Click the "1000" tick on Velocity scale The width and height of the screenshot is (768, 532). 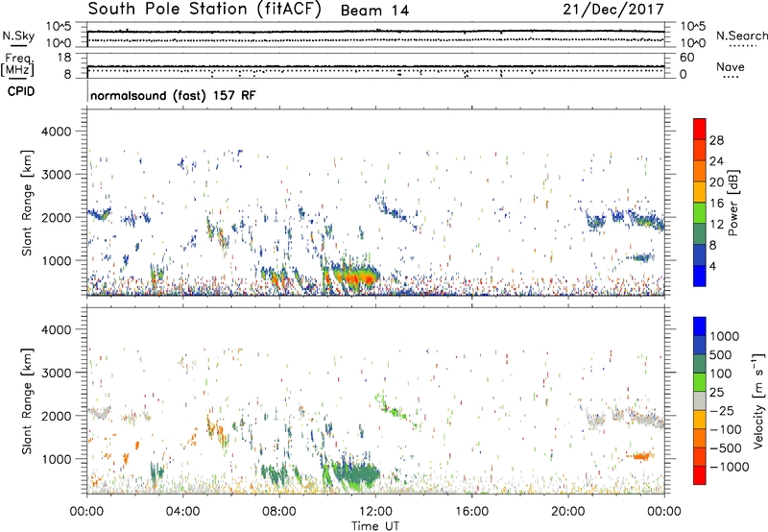click(x=725, y=336)
